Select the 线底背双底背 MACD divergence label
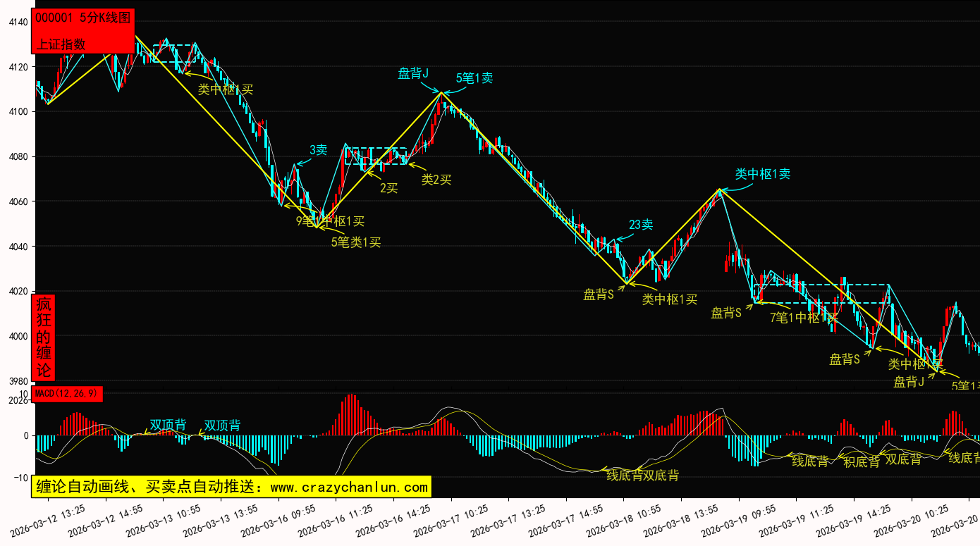Screen dimensions: 980x546 coord(642,476)
